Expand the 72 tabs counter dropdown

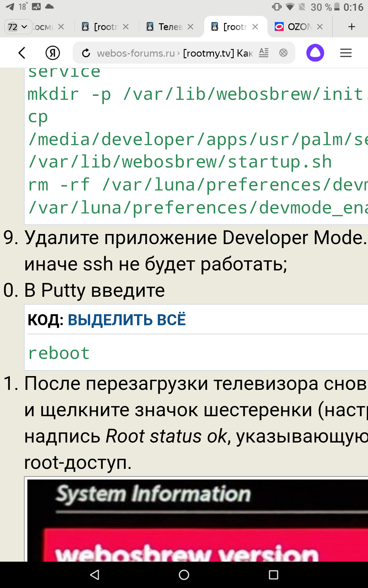pos(18,27)
